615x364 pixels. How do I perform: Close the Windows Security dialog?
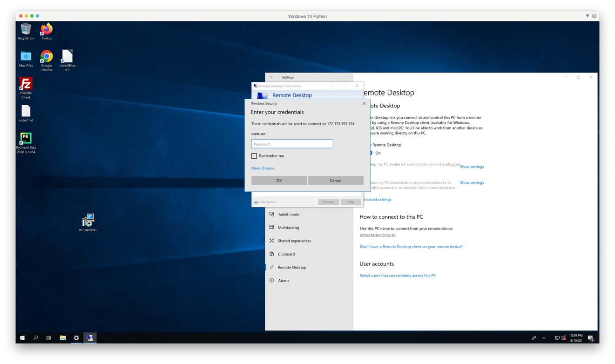click(x=364, y=103)
